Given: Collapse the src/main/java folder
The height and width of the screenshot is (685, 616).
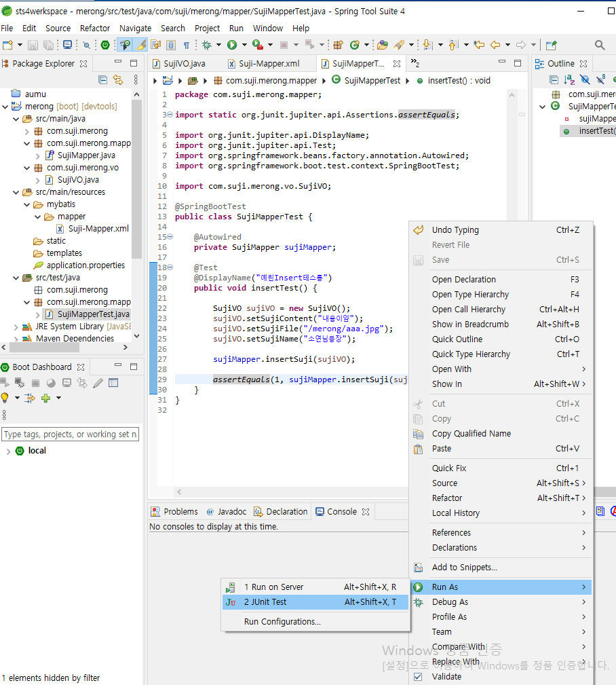Looking at the screenshot, I should [16, 119].
